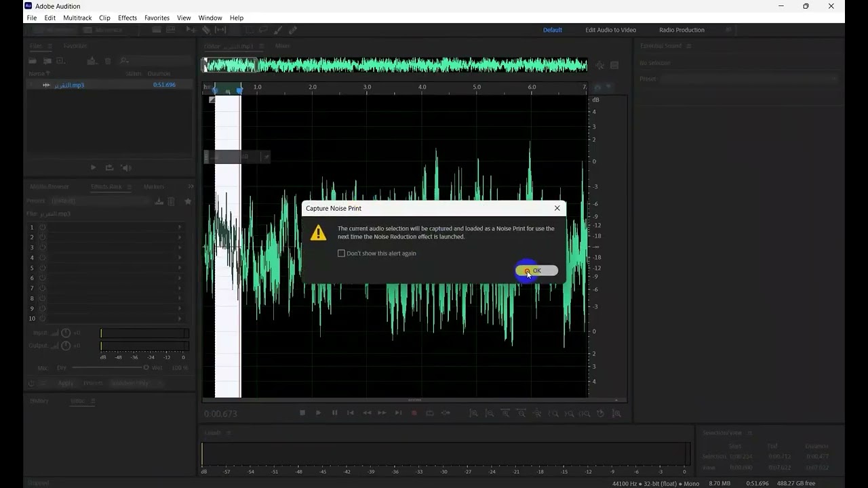Click the Fast Forward transport icon
The width and height of the screenshot is (868, 488).
tap(382, 413)
